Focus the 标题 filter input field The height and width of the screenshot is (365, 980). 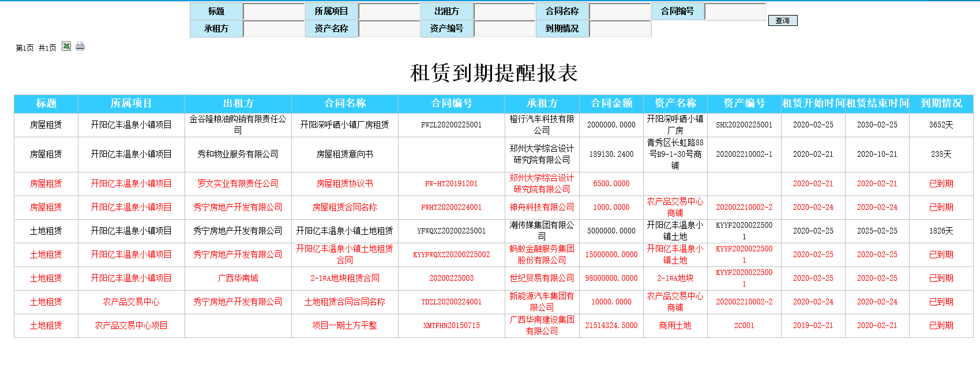coord(274,12)
